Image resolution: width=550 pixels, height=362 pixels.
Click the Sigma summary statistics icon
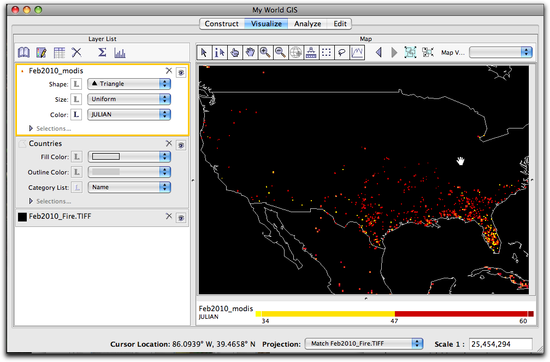click(102, 53)
